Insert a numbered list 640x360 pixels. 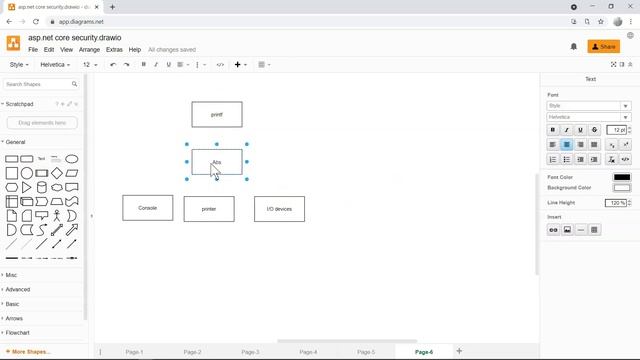tap(553, 159)
